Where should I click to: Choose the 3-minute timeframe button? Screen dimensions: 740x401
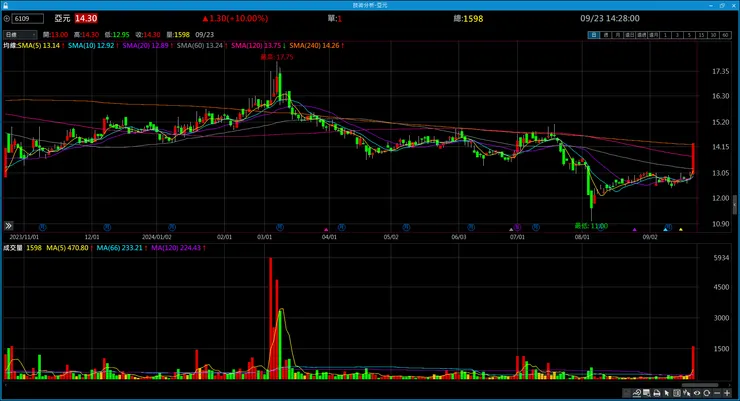[677, 35]
